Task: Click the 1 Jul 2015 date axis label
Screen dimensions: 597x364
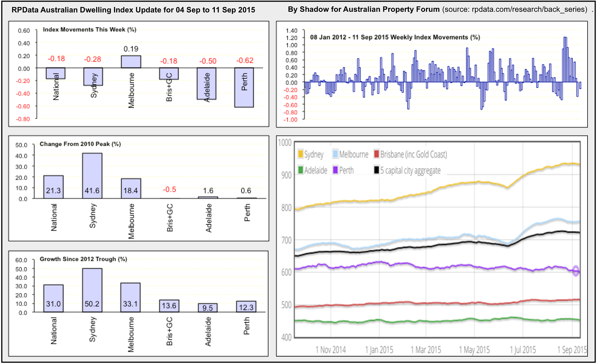Action: 523,350
